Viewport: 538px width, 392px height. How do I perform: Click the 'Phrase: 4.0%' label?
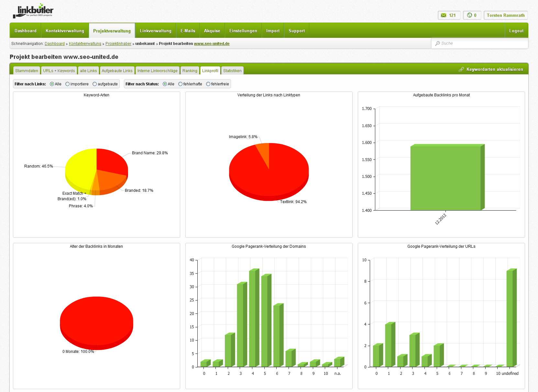click(x=81, y=206)
